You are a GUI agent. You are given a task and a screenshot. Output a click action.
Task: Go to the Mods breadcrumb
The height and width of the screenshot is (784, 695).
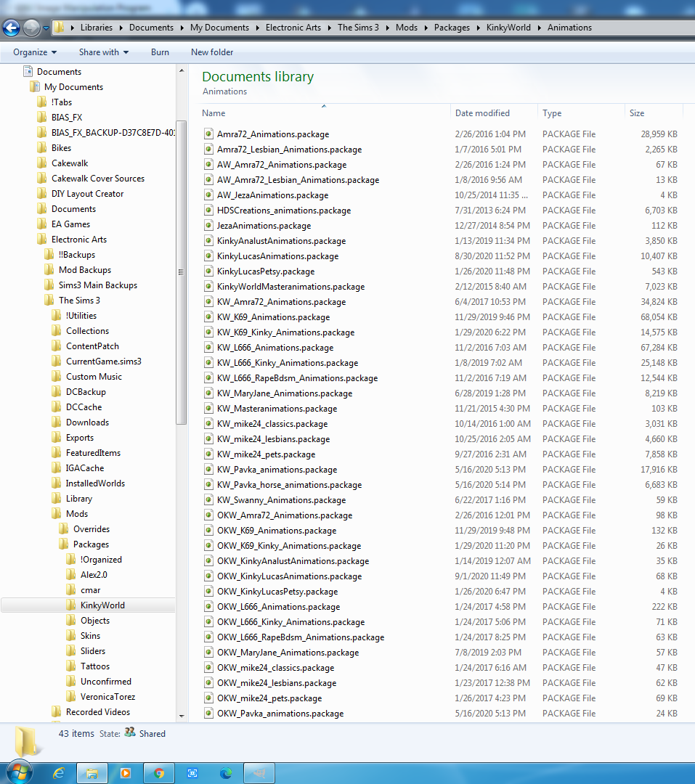(x=406, y=28)
